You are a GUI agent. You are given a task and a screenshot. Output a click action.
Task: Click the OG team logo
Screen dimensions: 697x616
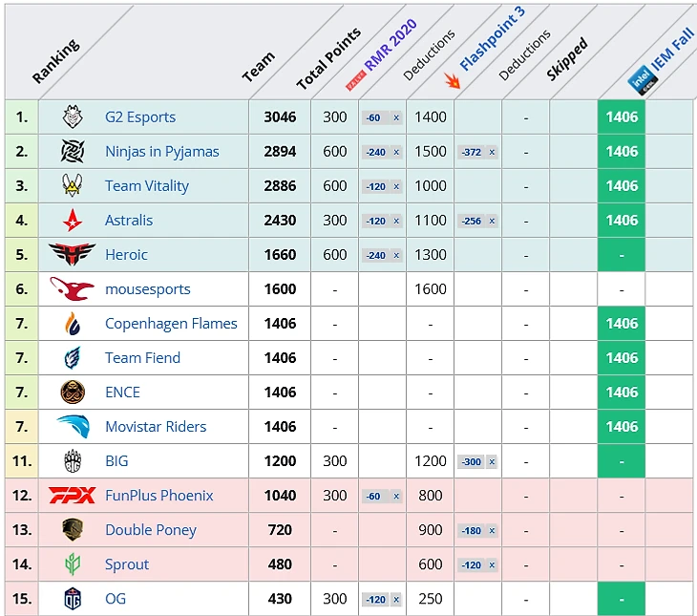pyautogui.click(x=73, y=599)
